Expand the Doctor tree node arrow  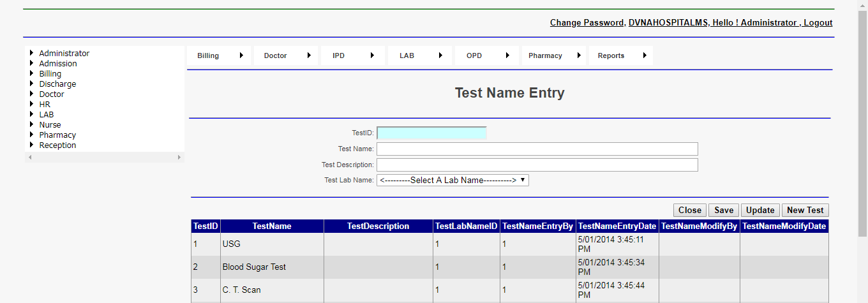click(31, 94)
